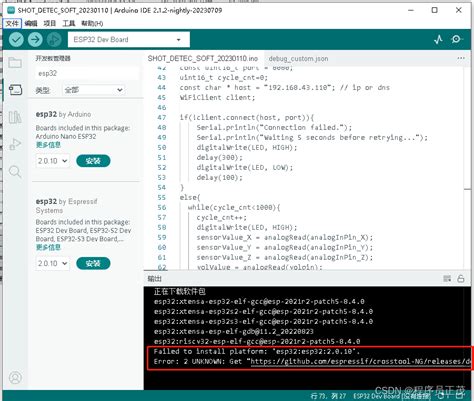Switch to debug_custom.json tab
The image size is (474, 401).
pyautogui.click(x=298, y=59)
